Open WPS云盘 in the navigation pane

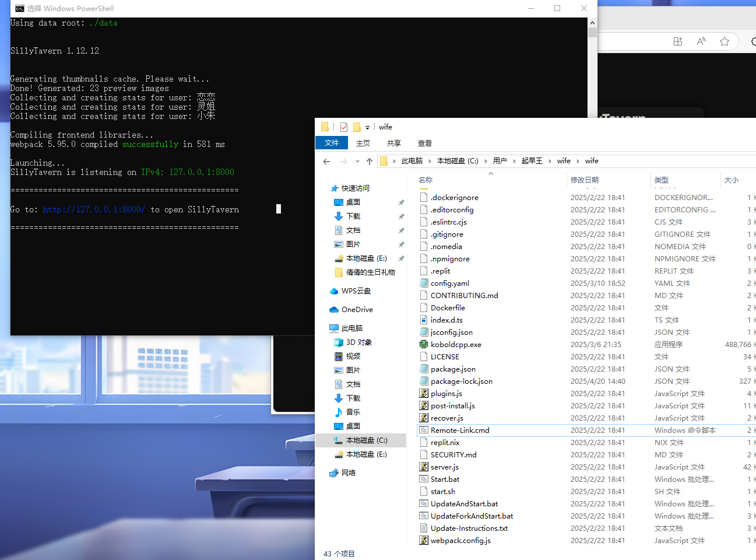click(356, 290)
